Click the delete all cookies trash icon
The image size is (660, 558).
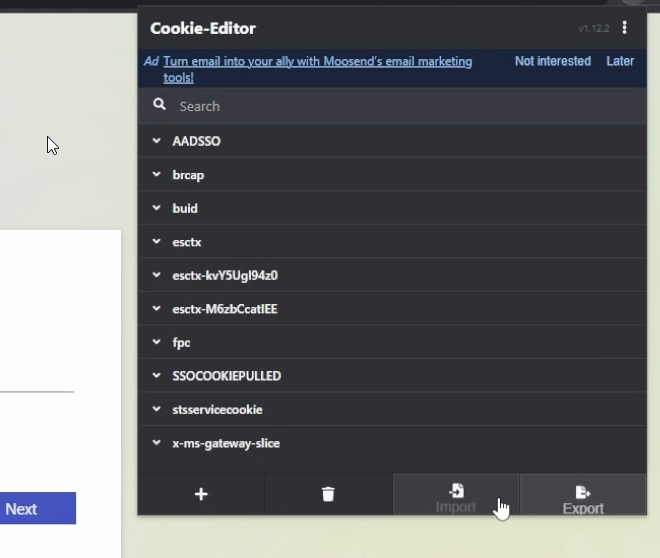click(x=328, y=494)
